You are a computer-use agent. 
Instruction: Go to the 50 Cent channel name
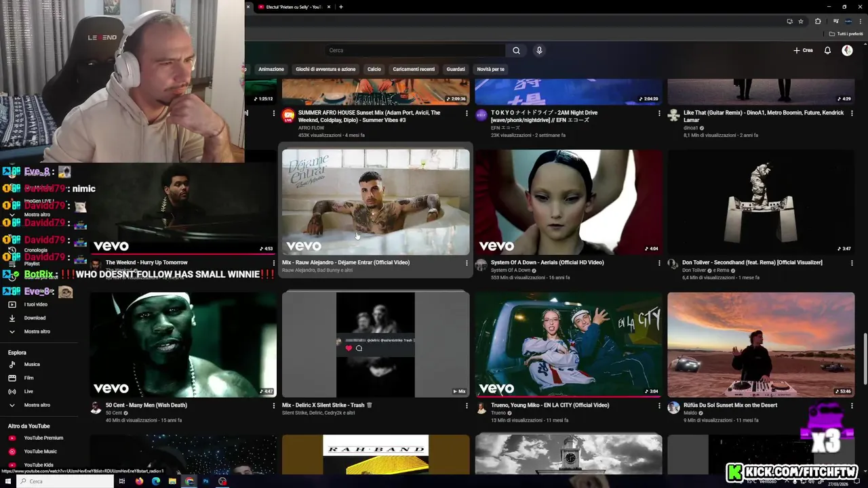click(x=114, y=413)
